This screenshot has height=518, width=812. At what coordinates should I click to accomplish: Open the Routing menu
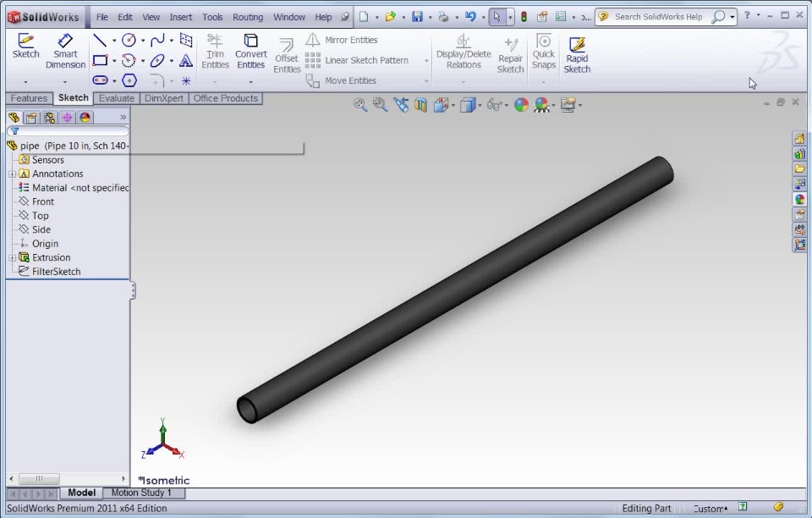248,17
